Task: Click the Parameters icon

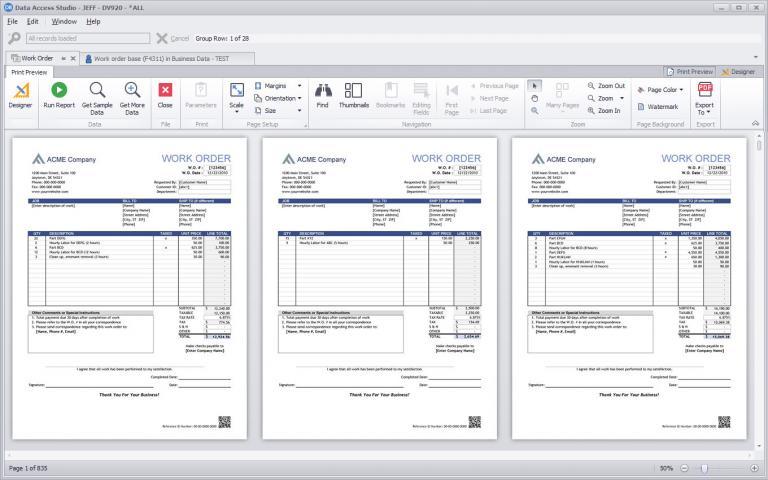Action: pos(201,90)
